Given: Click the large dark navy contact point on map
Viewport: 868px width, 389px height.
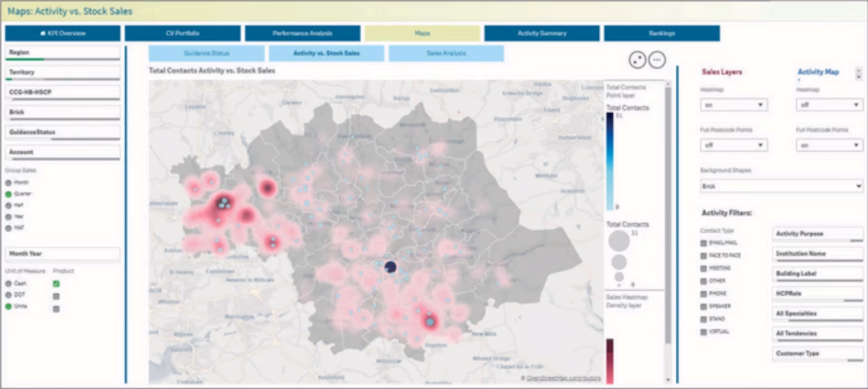Looking at the screenshot, I should point(390,267).
